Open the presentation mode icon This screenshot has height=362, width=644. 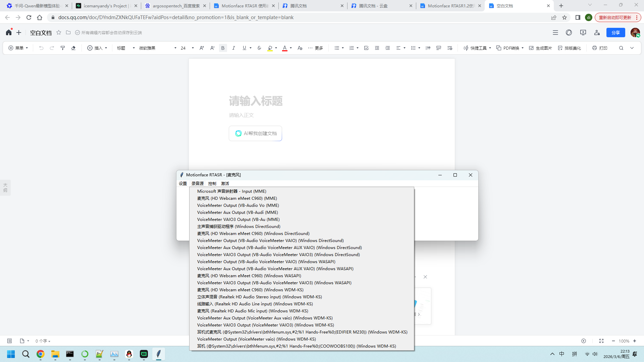583,33
